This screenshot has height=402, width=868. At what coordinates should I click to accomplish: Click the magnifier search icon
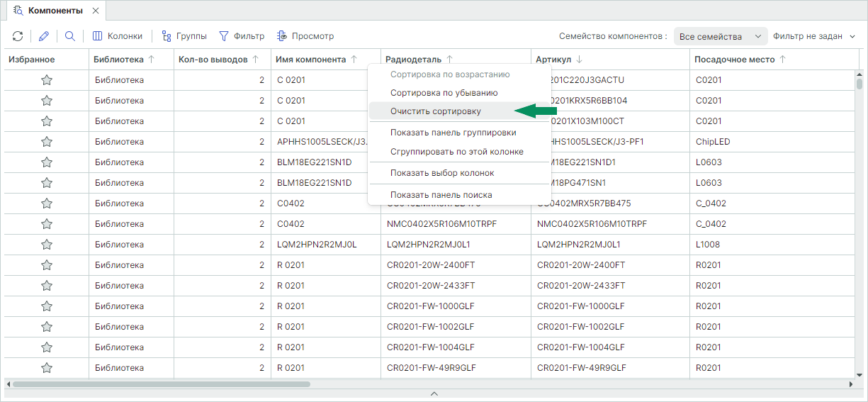(70, 36)
